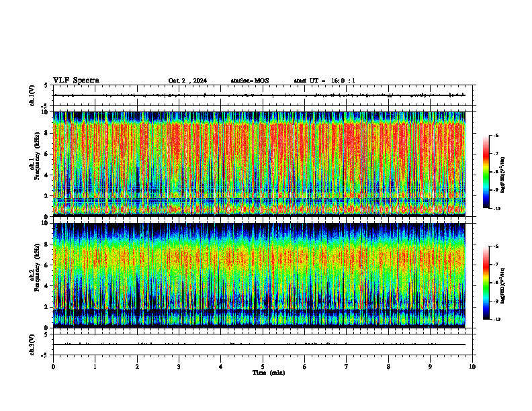Click the ch.2 spectrogram panel

click(x=259, y=275)
